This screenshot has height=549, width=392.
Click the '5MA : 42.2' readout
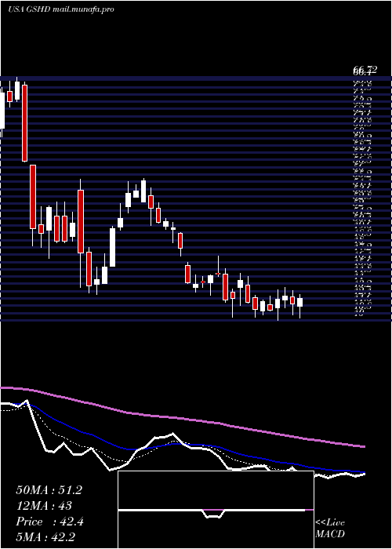tap(45, 537)
